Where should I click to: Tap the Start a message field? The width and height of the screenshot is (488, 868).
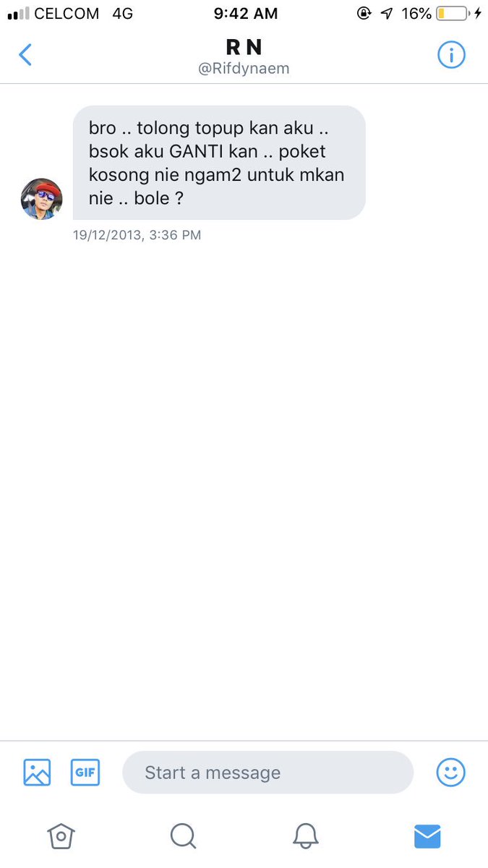click(x=267, y=773)
